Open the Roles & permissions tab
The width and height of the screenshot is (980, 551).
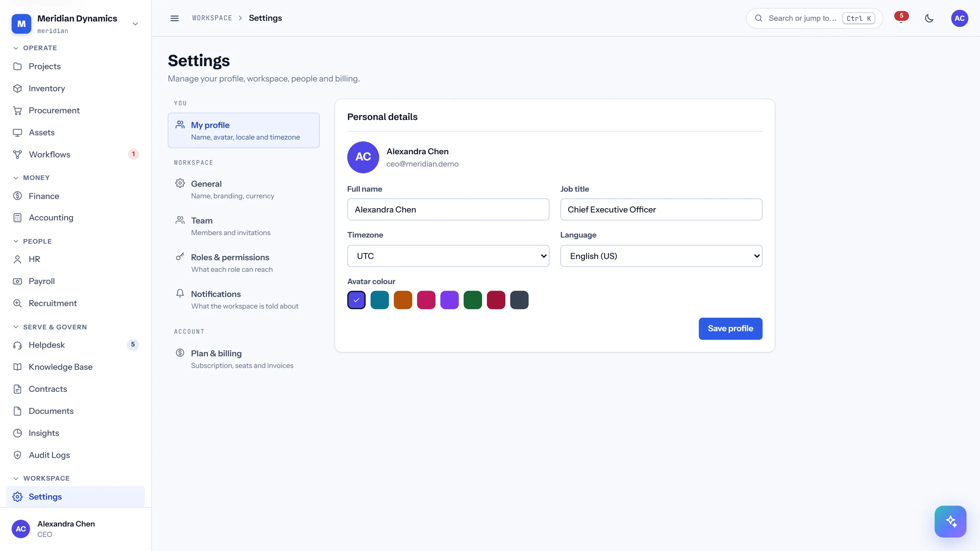(243, 263)
